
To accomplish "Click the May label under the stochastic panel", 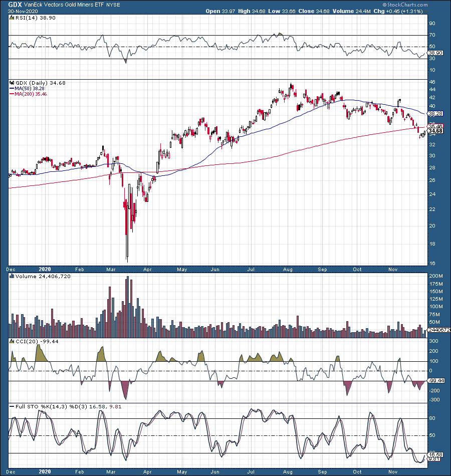I will (182, 472).
